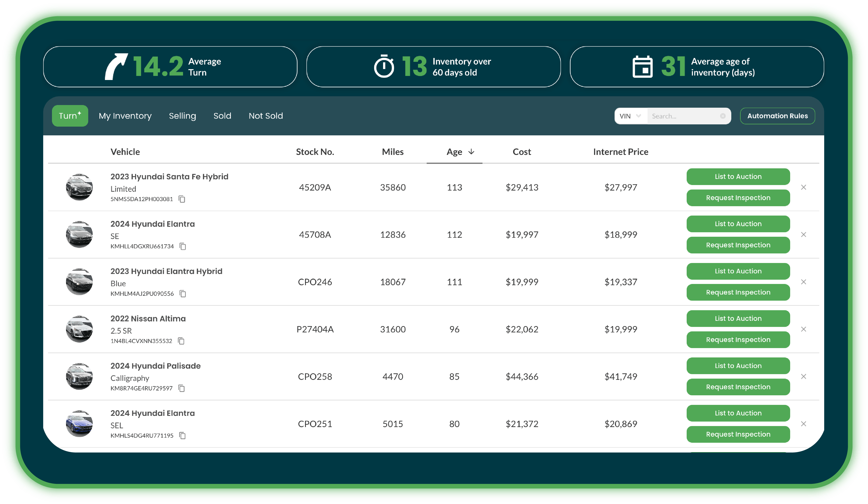Clear the search field with the X icon

point(723,116)
